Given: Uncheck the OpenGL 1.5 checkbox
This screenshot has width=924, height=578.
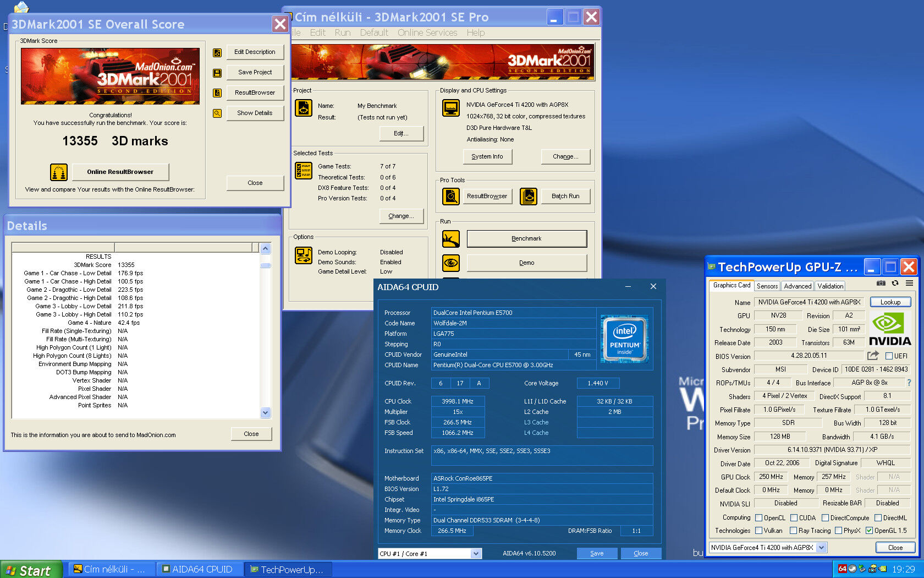Looking at the screenshot, I should pyautogui.click(x=869, y=531).
